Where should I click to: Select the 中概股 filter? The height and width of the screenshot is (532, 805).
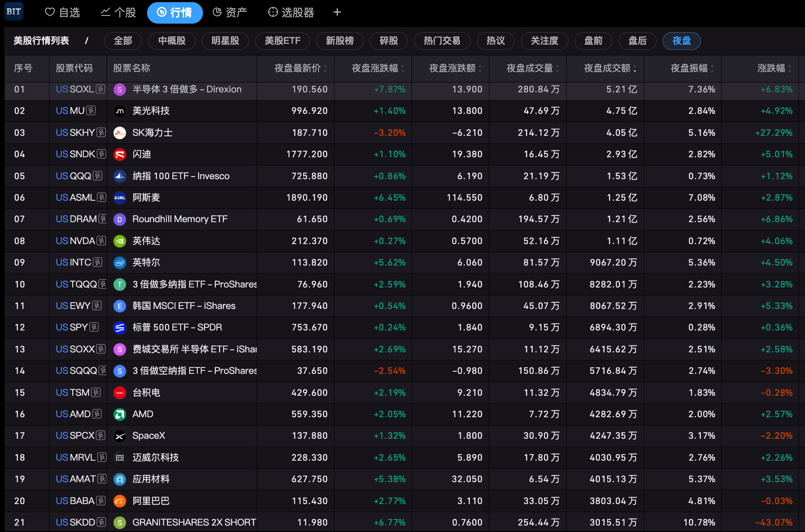pos(172,41)
